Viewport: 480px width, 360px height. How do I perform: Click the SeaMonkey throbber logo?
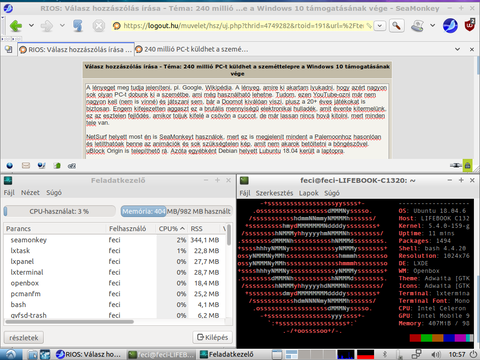450,26
